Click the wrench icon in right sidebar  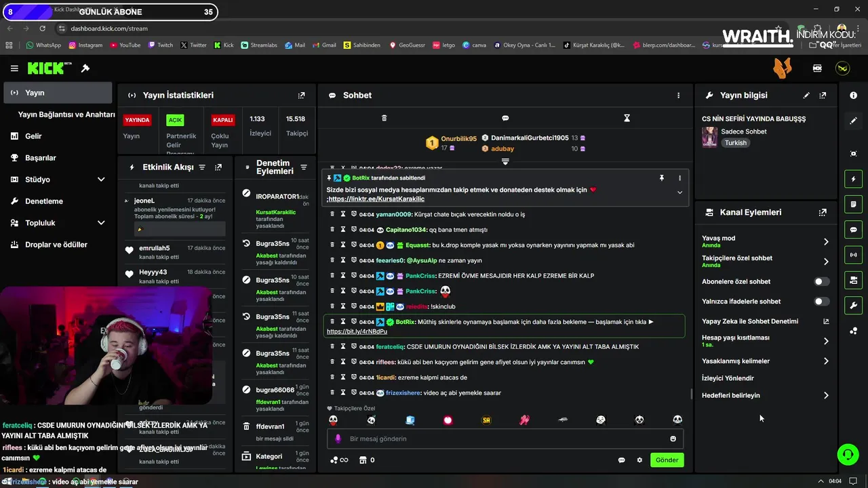[x=853, y=305]
